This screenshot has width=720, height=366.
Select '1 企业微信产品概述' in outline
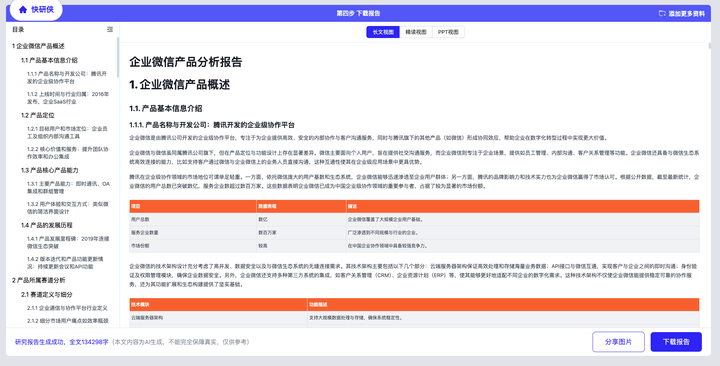point(38,46)
